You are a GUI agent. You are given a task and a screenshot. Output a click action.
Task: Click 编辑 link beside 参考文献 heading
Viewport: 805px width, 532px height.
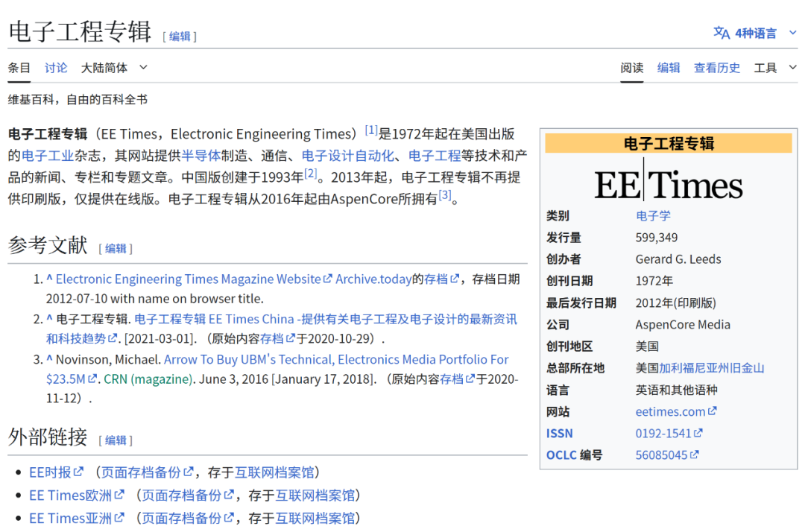(116, 249)
